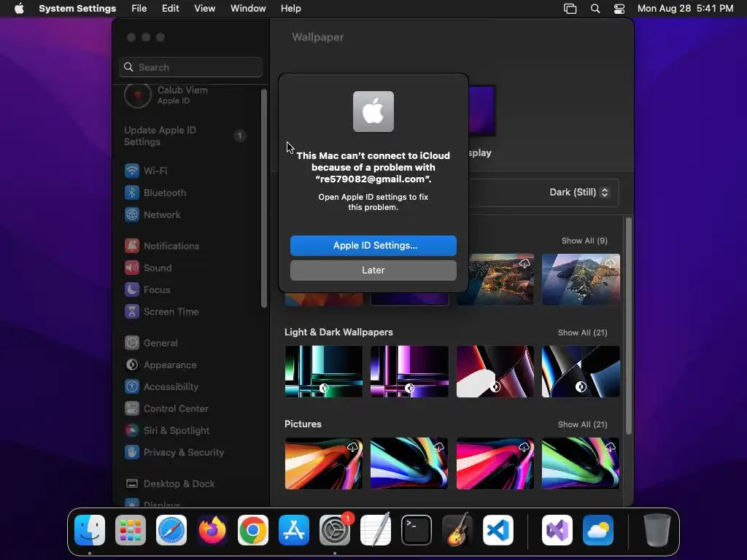Click the sidebar vertical scrollbar

[x=264, y=198]
